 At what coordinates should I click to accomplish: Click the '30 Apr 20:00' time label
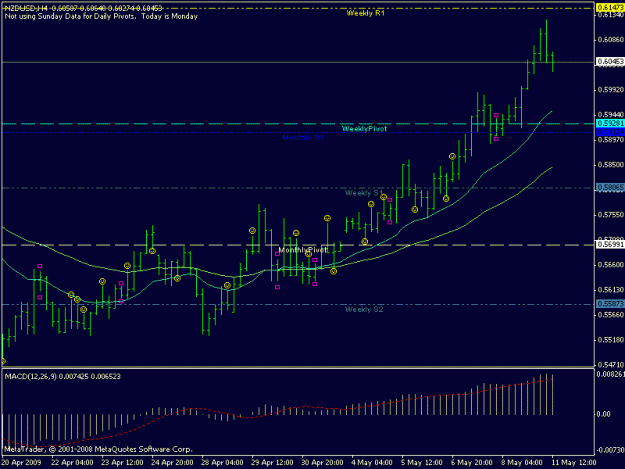pos(322,463)
